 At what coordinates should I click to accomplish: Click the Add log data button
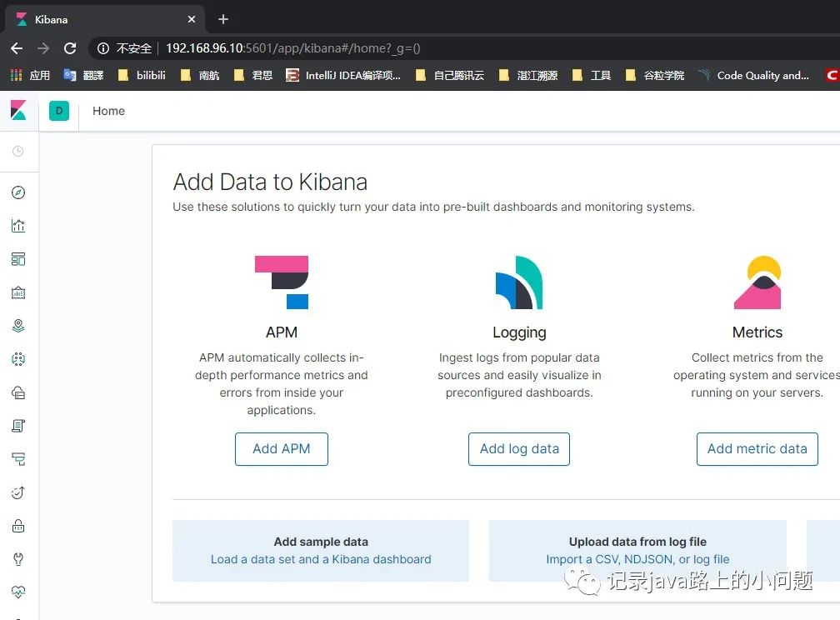tap(518, 448)
